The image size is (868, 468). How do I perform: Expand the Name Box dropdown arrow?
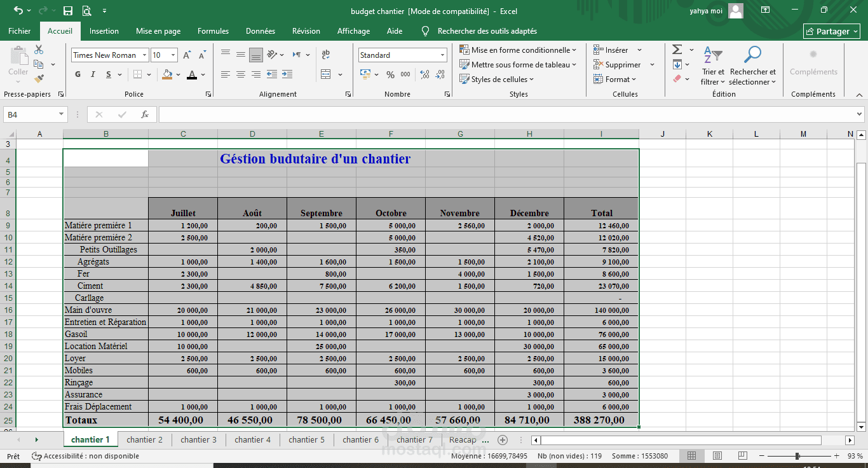[x=62, y=114]
